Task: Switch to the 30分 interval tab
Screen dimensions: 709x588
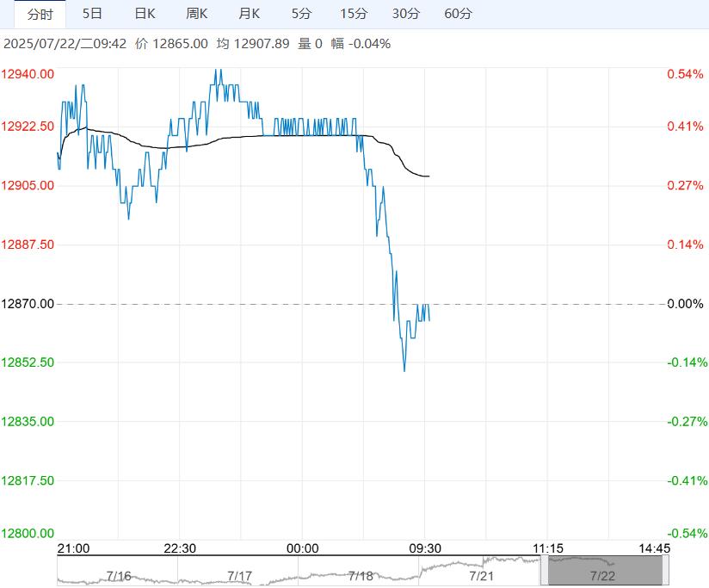Action: tap(406, 14)
